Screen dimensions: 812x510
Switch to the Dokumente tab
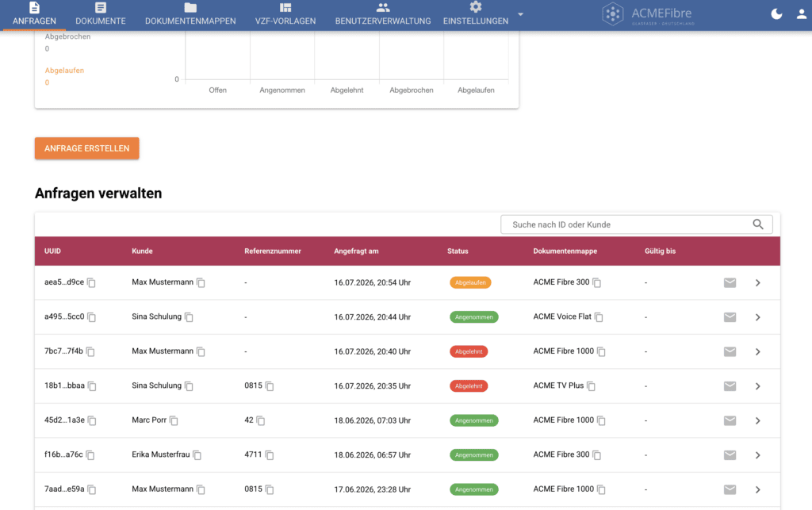tap(101, 14)
